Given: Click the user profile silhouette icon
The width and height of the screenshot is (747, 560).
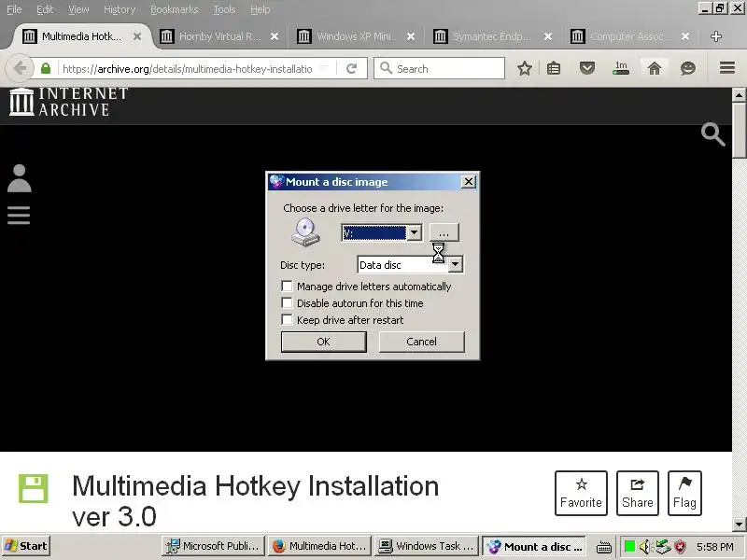Looking at the screenshot, I should pyautogui.click(x=19, y=178).
